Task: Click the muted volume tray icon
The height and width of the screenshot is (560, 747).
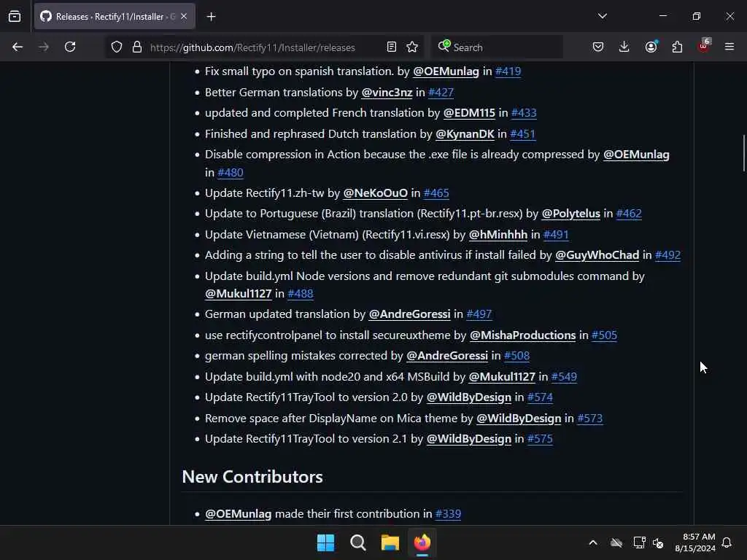Action: click(x=658, y=542)
